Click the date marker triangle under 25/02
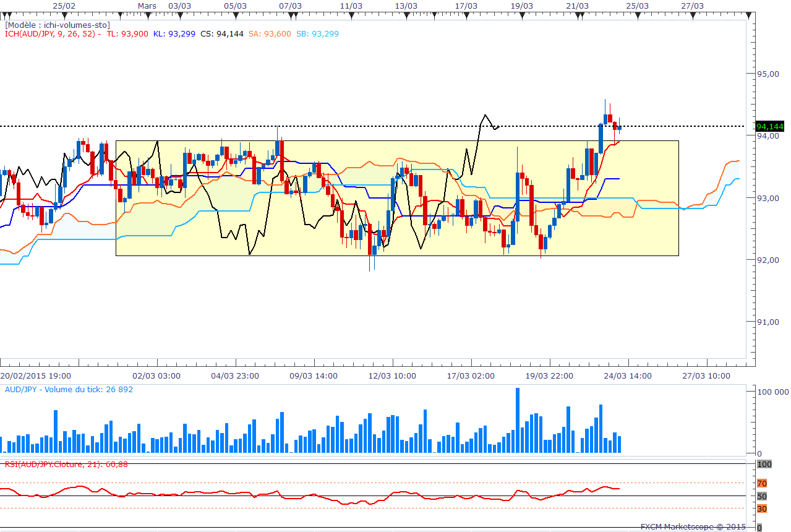The image size is (791, 532). (65, 16)
